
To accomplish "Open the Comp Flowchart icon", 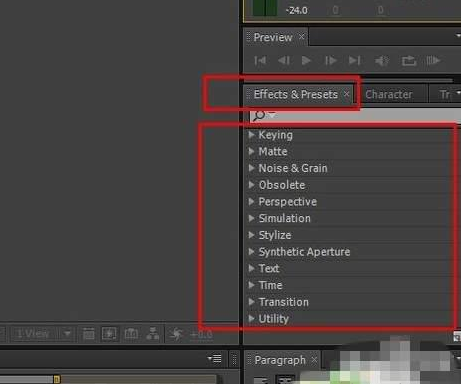I will (153, 334).
